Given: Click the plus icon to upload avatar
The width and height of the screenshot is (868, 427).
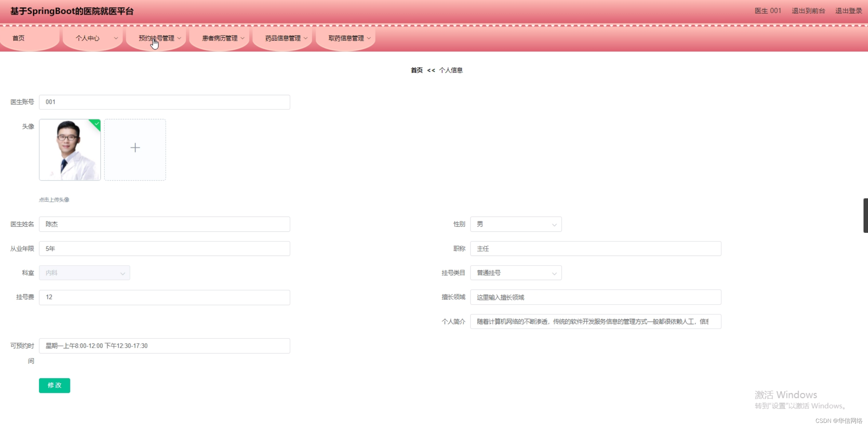Looking at the screenshot, I should point(135,148).
